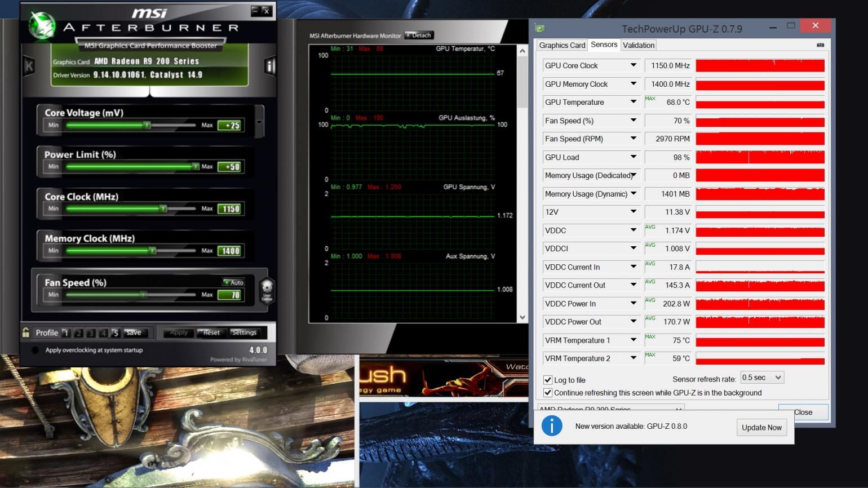Click the MSI Afterburner dragon logo

point(41,25)
